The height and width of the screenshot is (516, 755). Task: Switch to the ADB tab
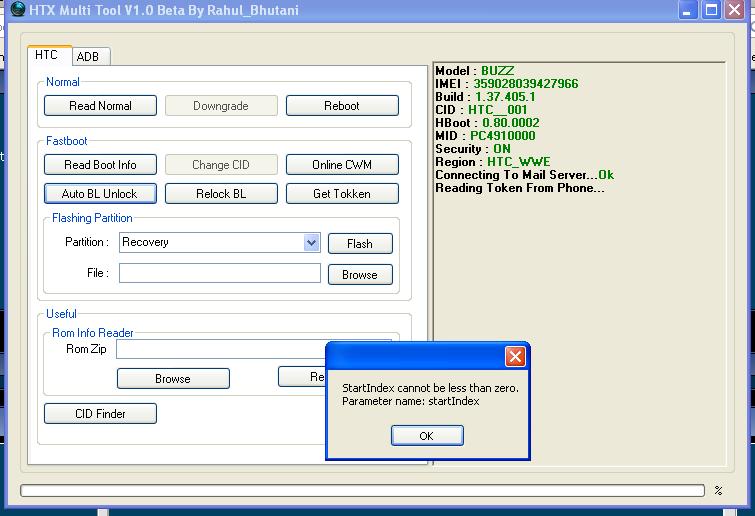pos(91,56)
